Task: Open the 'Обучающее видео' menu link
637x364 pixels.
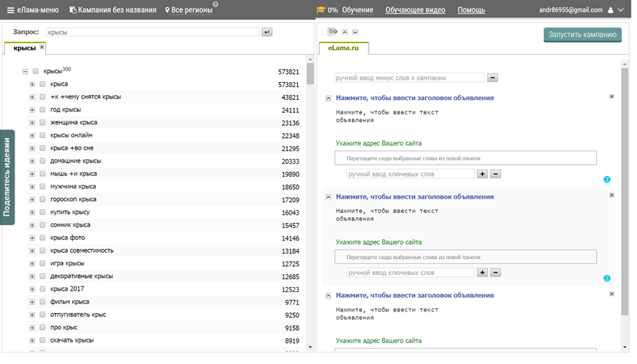Action: click(x=415, y=10)
